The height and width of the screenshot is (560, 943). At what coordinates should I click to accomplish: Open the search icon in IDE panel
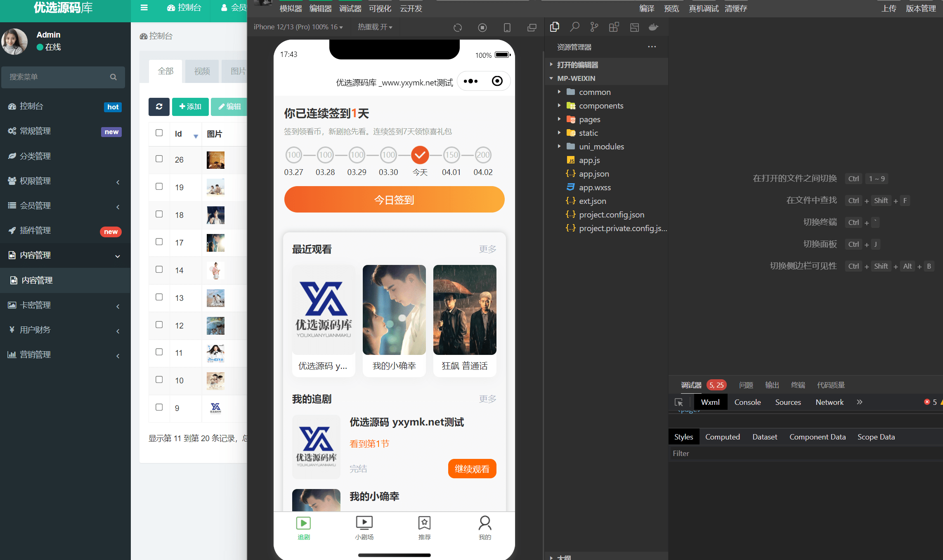click(x=574, y=27)
